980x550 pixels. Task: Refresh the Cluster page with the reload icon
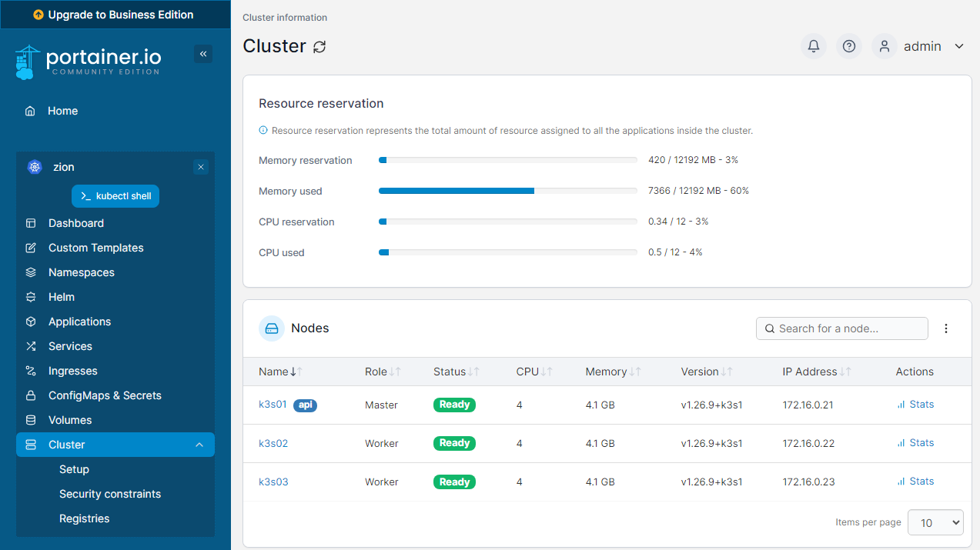[x=319, y=47]
